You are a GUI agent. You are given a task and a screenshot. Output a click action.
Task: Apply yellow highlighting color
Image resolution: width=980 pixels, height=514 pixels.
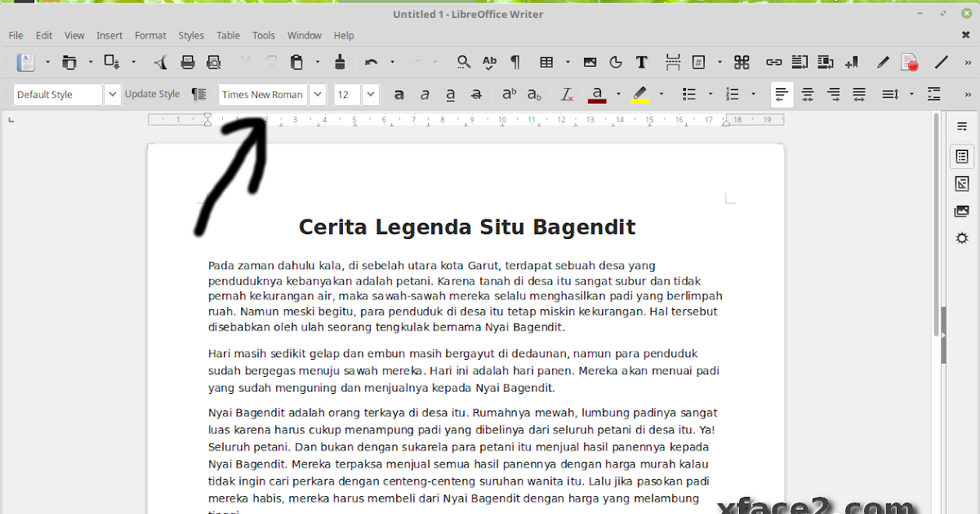click(639, 94)
